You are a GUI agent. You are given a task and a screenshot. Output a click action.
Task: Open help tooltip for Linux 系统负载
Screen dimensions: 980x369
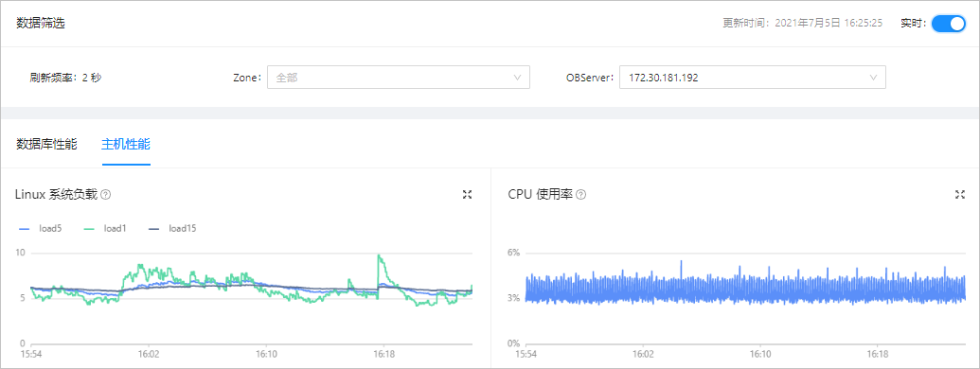(106, 195)
